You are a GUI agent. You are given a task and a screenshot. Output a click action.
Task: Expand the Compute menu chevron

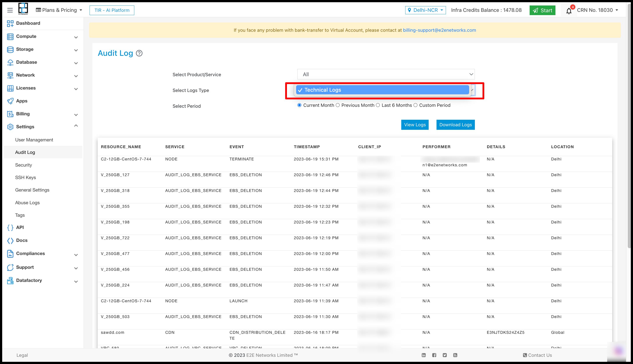click(76, 37)
